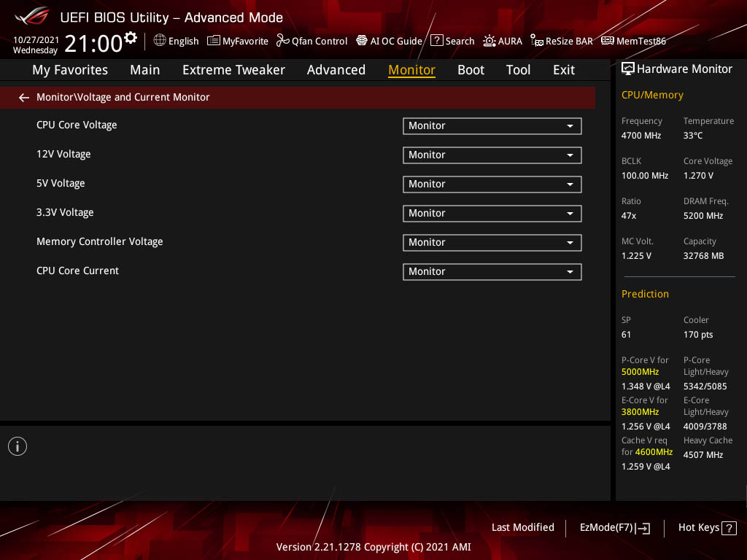This screenshot has width=747, height=560.
Task: Click the Search question mark icon
Action: pos(436,41)
